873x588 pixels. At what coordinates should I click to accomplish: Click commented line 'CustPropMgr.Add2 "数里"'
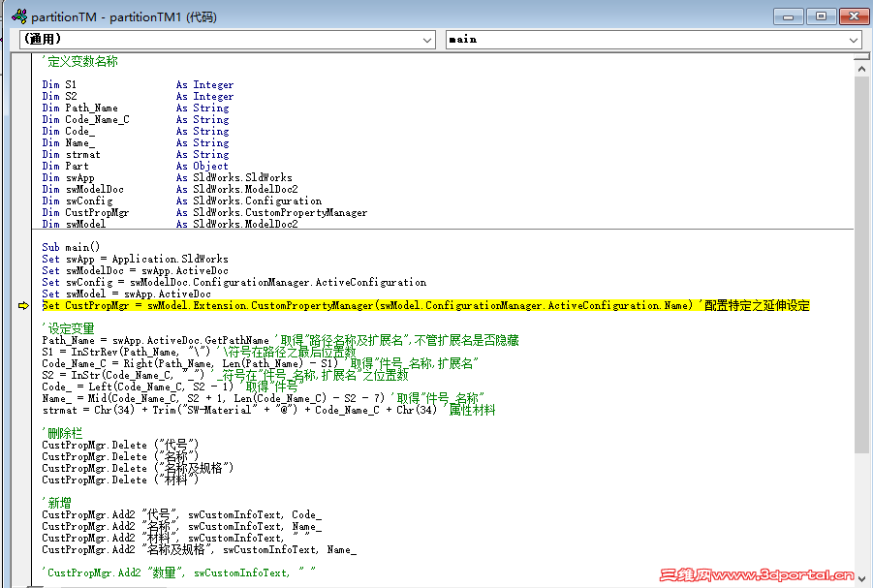click(x=178, y=573)
